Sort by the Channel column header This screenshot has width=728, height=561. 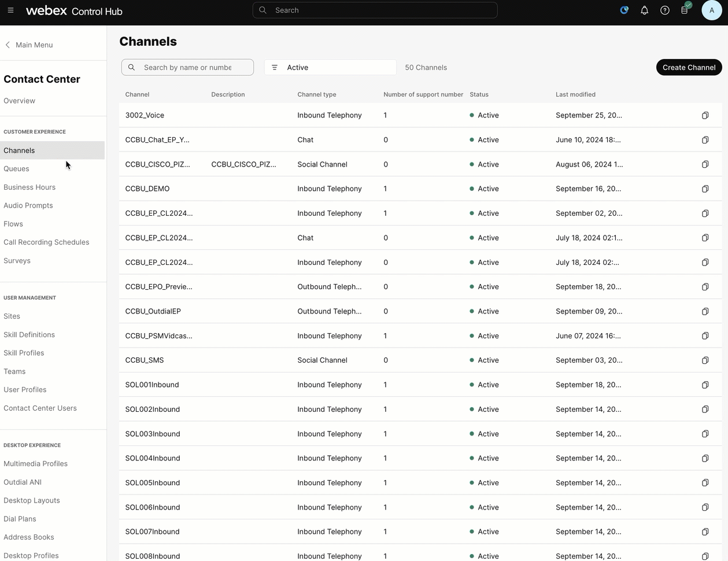click(x=137, y=94)
